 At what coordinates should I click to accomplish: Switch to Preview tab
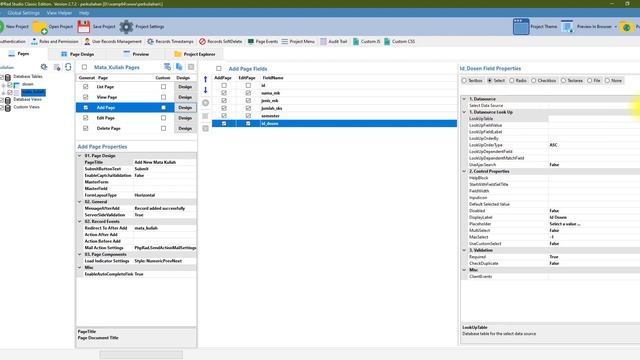pos(136,54)
